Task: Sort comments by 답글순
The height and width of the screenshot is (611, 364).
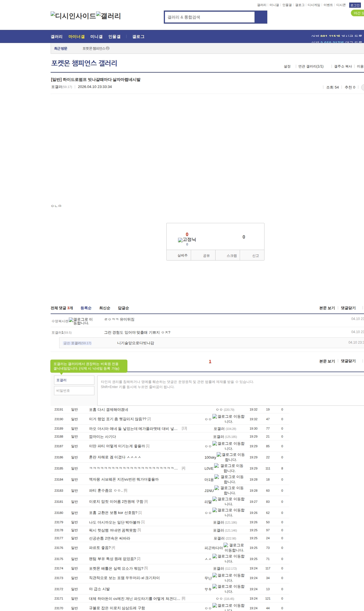Action: (x=123, y=308)
